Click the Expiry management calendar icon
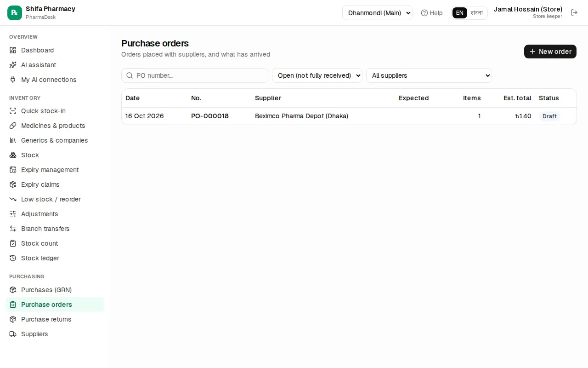 click(x=13, y=170)
